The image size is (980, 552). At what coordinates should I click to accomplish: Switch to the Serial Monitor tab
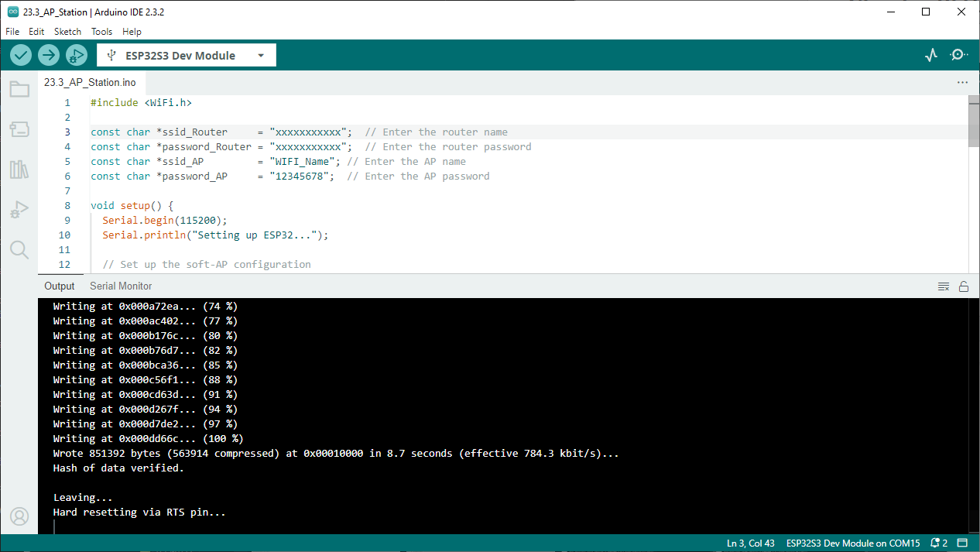pyautogui.click(x=121, y=286)
